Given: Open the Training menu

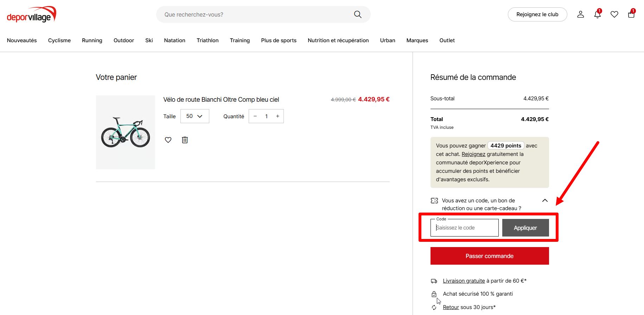Looking at the screenshot, I should [x=240, y=40].
